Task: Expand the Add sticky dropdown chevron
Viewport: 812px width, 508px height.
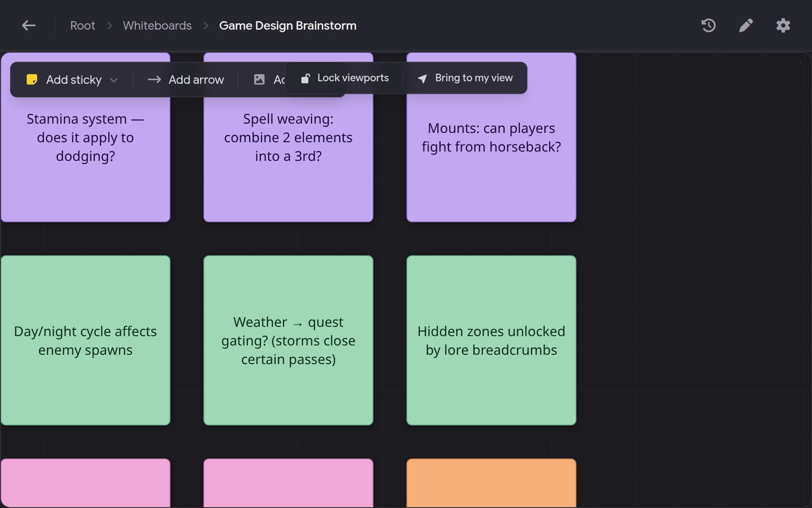Action: (113, 80)
